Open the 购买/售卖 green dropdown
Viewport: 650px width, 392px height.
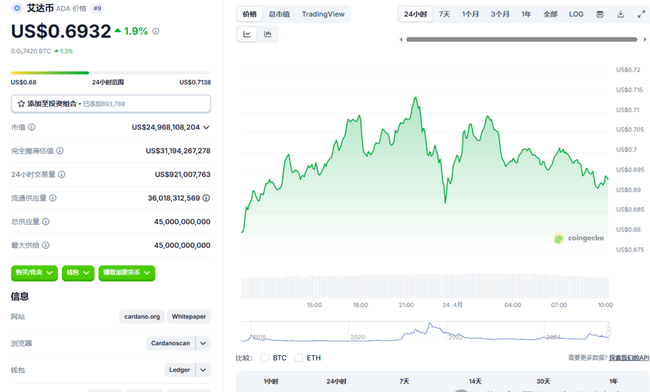click(34, 273)
